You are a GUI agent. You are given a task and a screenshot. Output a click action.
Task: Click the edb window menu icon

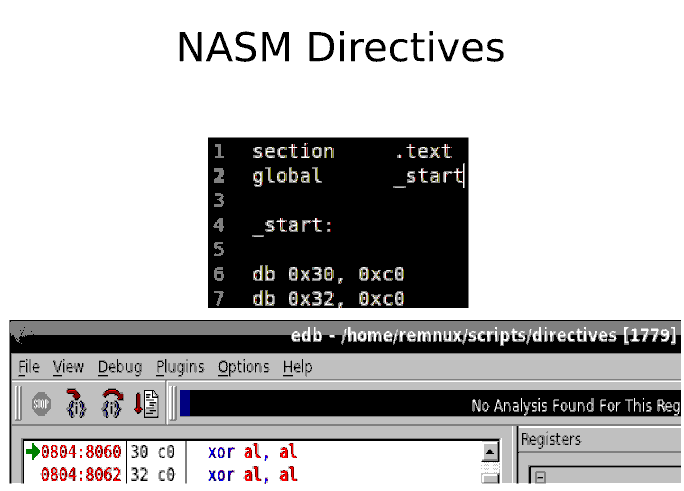coord(21,336)
